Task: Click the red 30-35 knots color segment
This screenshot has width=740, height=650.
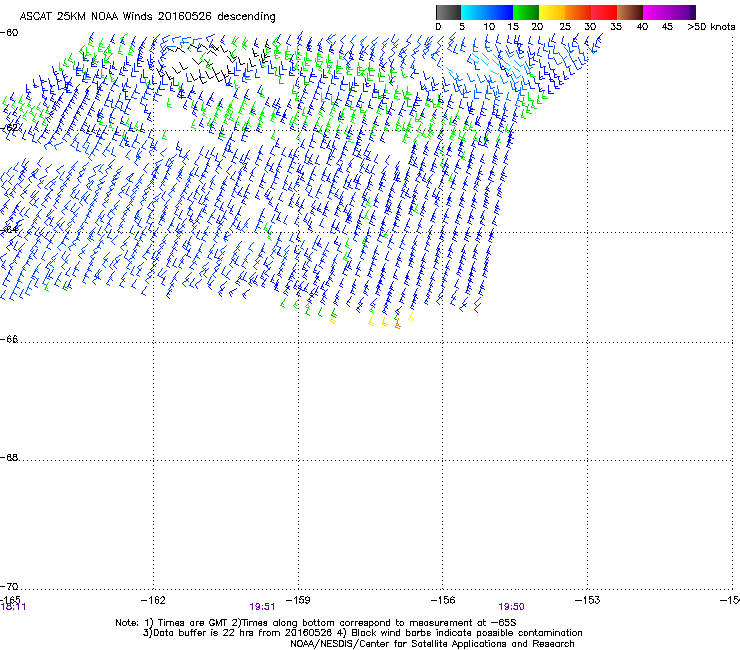Action: point(604,12)
